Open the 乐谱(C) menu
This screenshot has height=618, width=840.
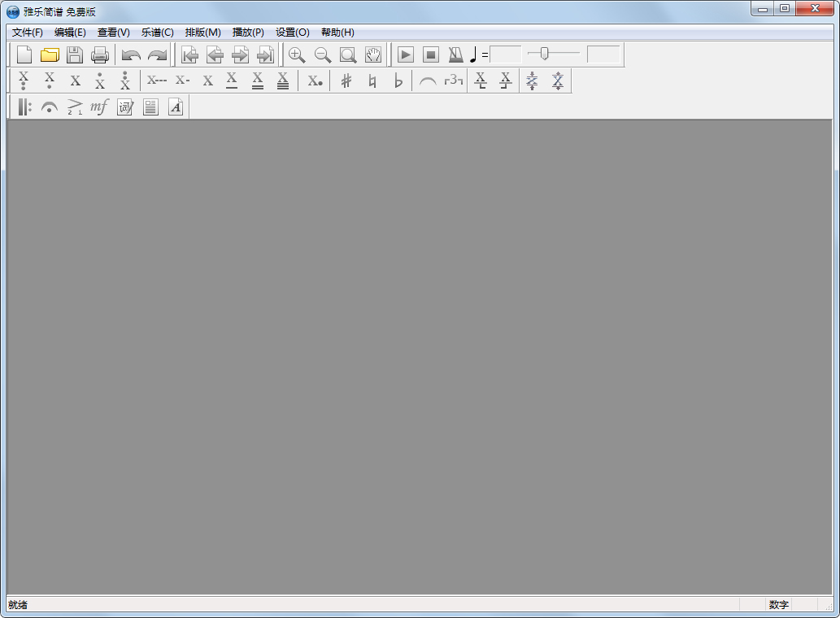(158, 33)
